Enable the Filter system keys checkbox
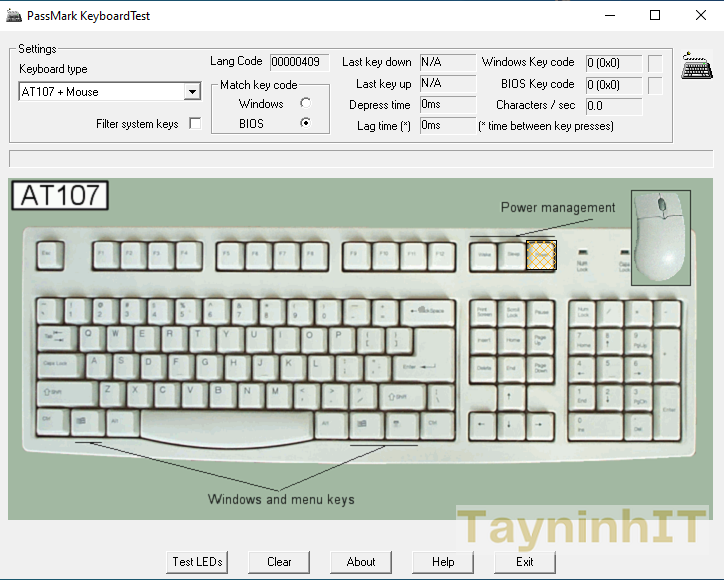This screenshot has width=724, height=580. (x=195, y=124)
